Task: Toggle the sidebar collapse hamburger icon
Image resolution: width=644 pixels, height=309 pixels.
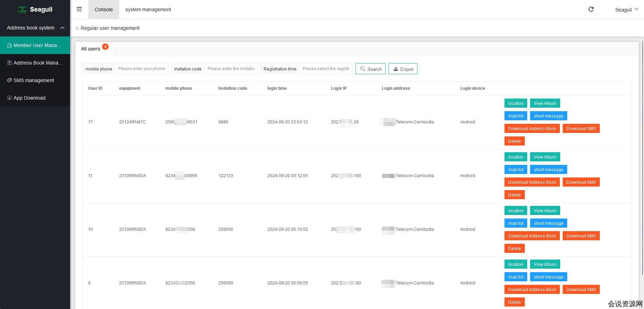Action: [x=79, y=9]
